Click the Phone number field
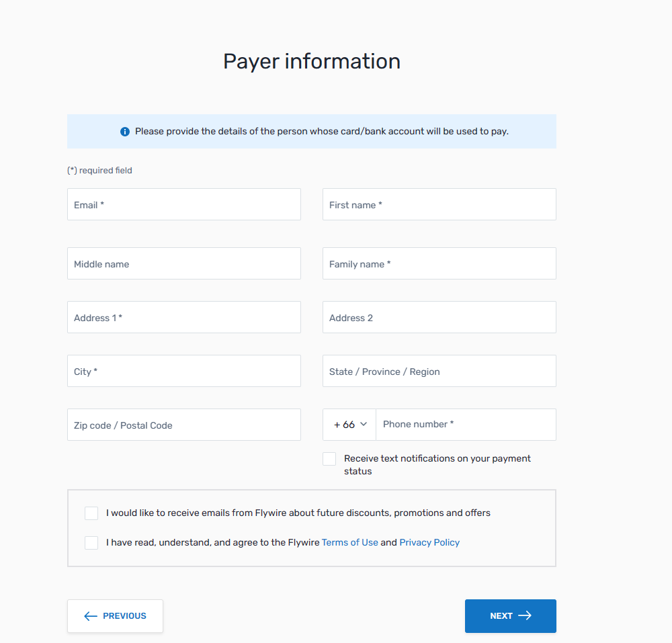This screenshot has width=672, height=643. 466,425
